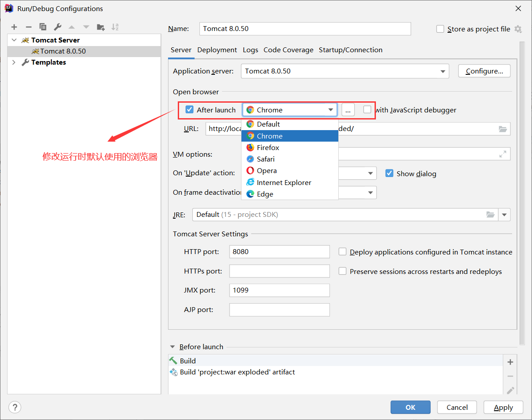Choose Internet Explorer from browser list
532x420 pixels.
click(290, 182)
